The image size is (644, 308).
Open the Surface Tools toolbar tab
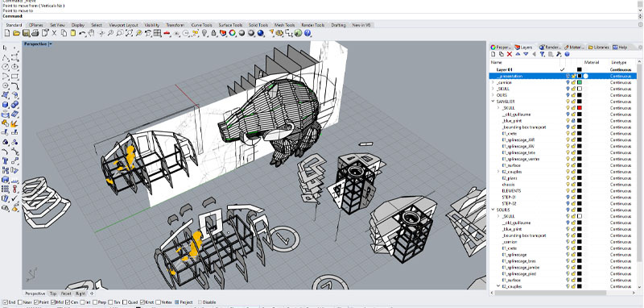click(230, 25)
